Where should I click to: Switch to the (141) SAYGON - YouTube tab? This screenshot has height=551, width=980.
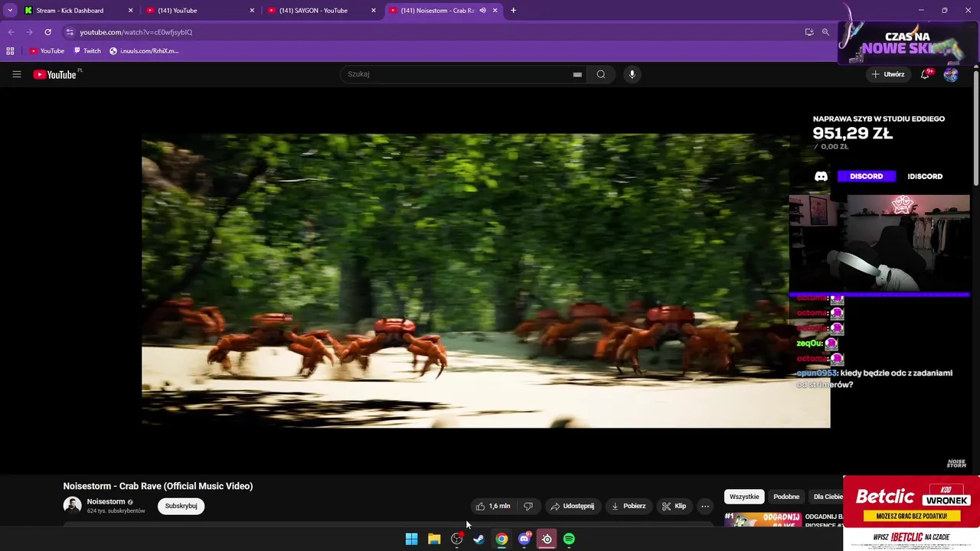point(322,10)
